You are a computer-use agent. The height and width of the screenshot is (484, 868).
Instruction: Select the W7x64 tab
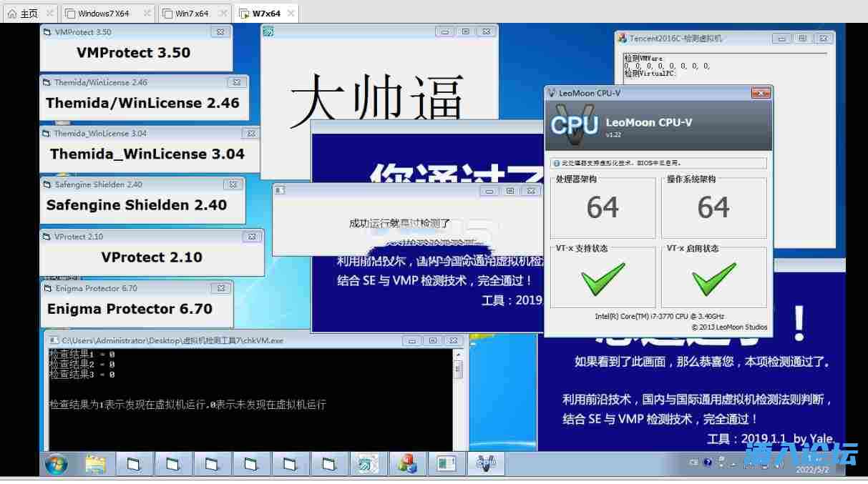click(265, 12)
